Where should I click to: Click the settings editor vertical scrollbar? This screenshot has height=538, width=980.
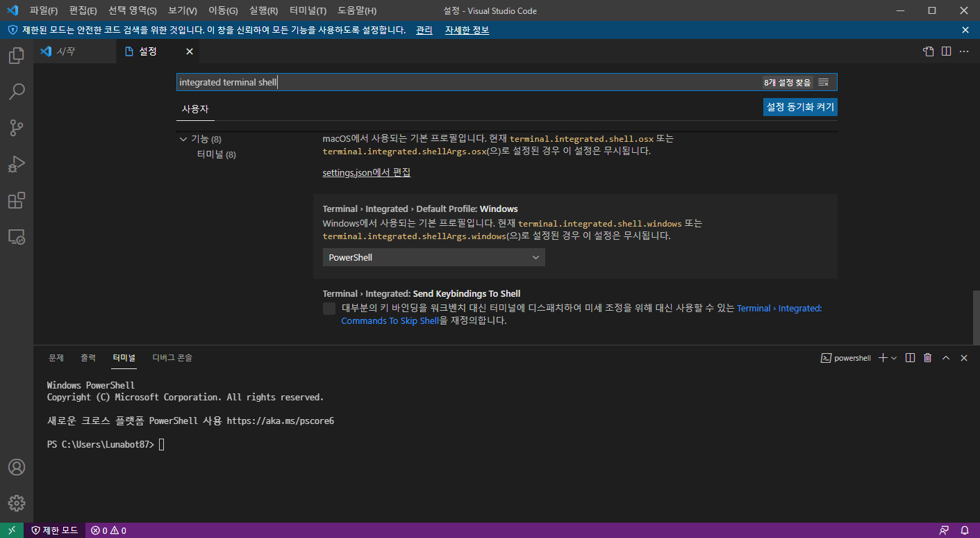977,316
